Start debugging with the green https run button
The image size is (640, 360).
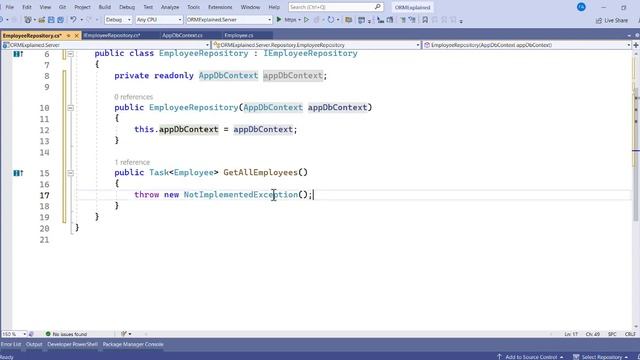(x=279, y=19)
